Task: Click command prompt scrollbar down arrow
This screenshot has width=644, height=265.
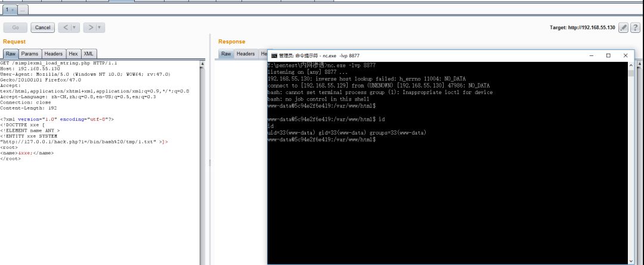Action: click(x=631, y=261)
